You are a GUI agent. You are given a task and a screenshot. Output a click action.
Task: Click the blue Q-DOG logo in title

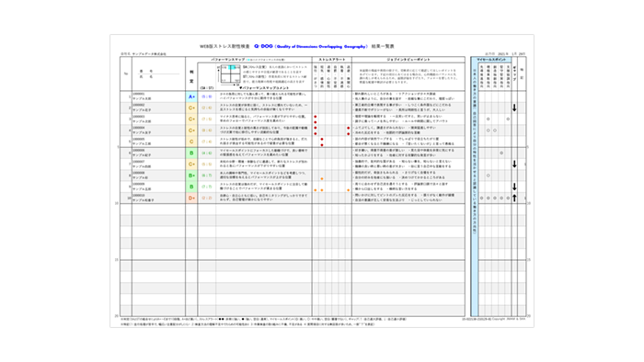(263, 46)
